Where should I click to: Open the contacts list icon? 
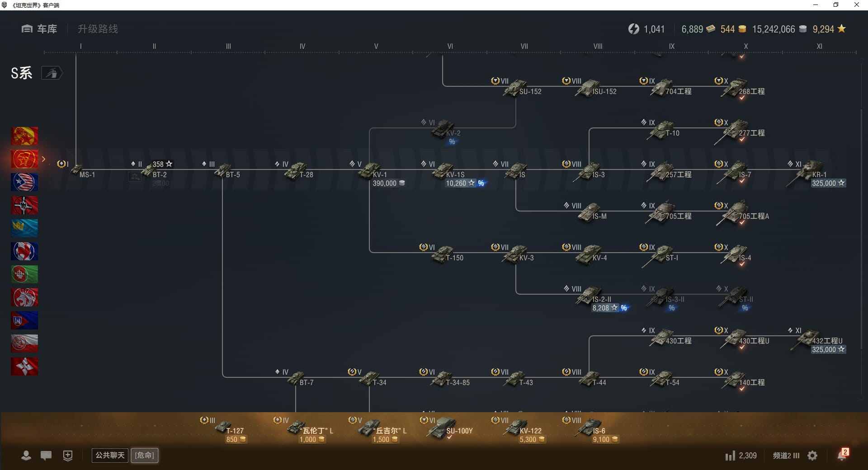(26, 456)
